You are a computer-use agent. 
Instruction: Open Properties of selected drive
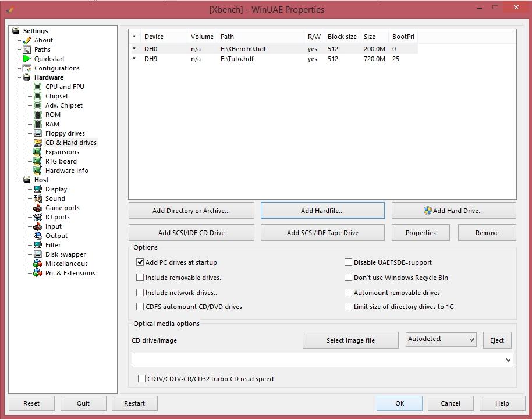420,233
